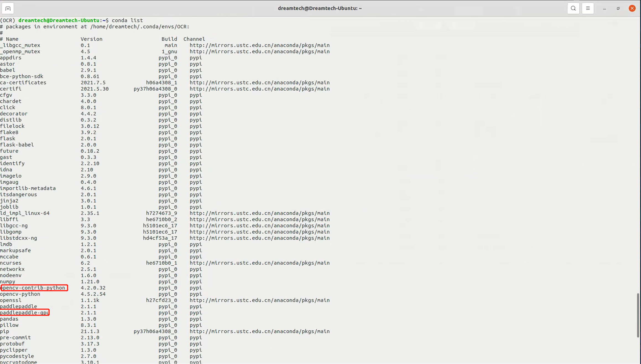Screen dimensions: 641x364
Task: Click the _libgcc_mutex package name
Action: 20,45
